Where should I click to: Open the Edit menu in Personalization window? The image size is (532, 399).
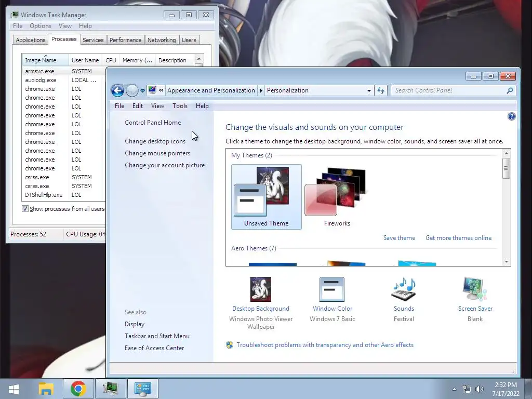coord(137,106)
